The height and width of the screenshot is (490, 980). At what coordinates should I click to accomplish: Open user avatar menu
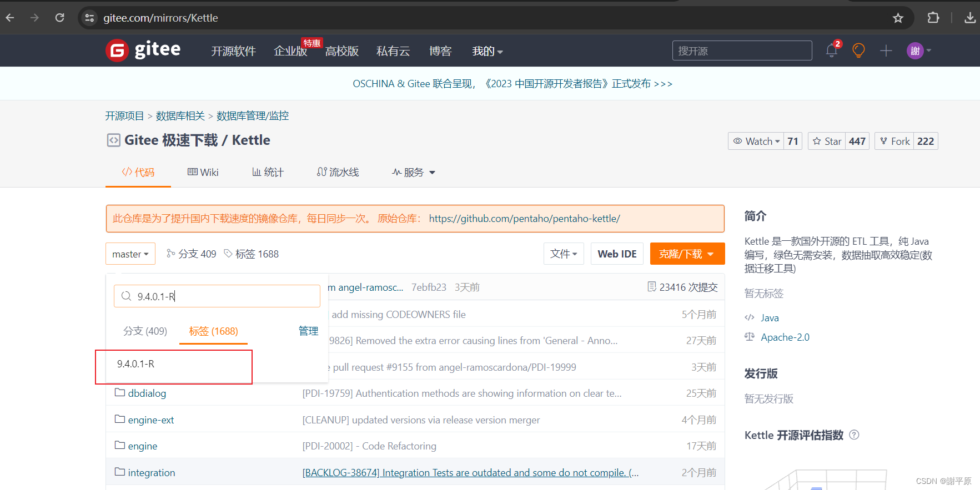pyautogui.click(x=919, y=50)
